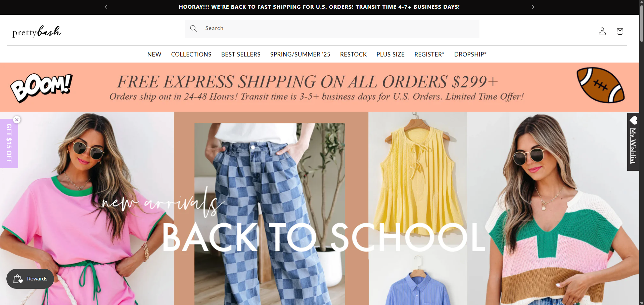Click the REGISTER* link

click(429, 54)
